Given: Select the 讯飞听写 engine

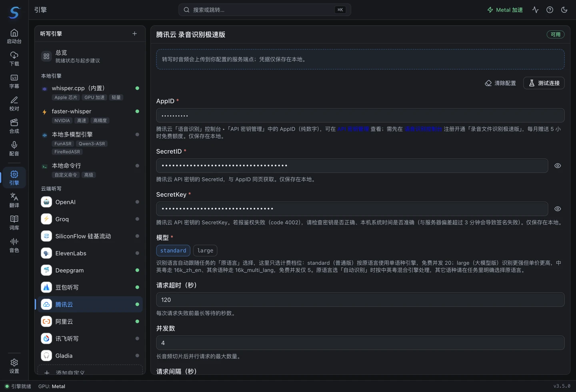Looking at the screenshot, I should 90,338.
